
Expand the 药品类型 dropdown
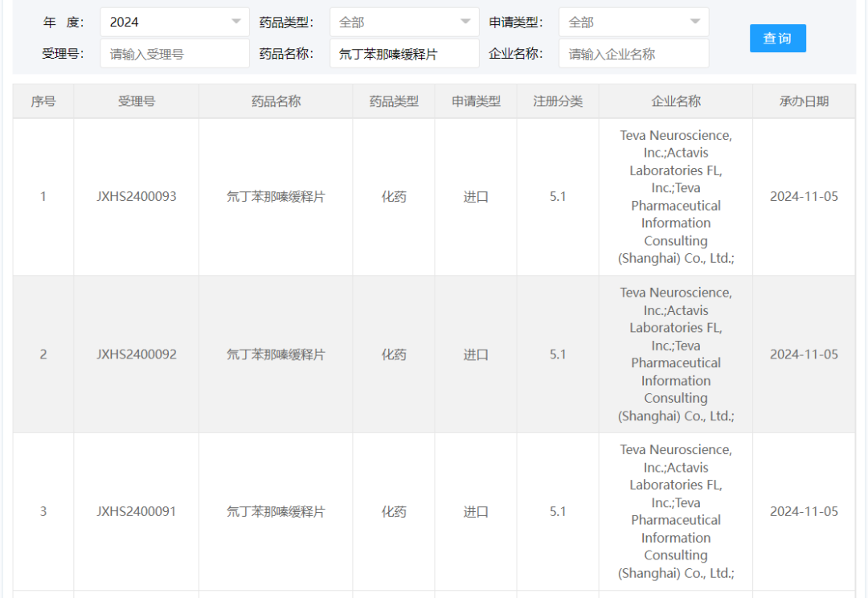pos(404,23)
